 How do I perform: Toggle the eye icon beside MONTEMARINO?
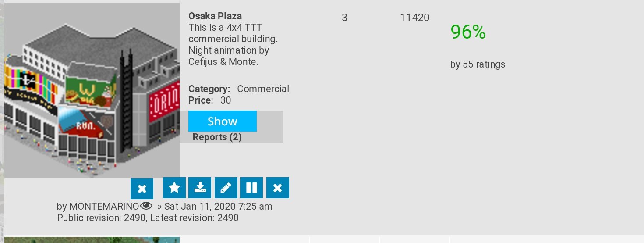[146, 206]
